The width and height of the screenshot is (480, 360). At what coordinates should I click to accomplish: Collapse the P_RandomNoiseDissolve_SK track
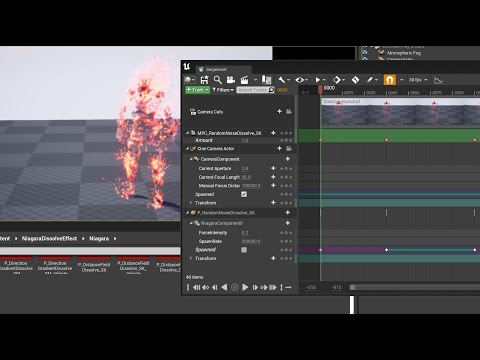pos(187,212)
